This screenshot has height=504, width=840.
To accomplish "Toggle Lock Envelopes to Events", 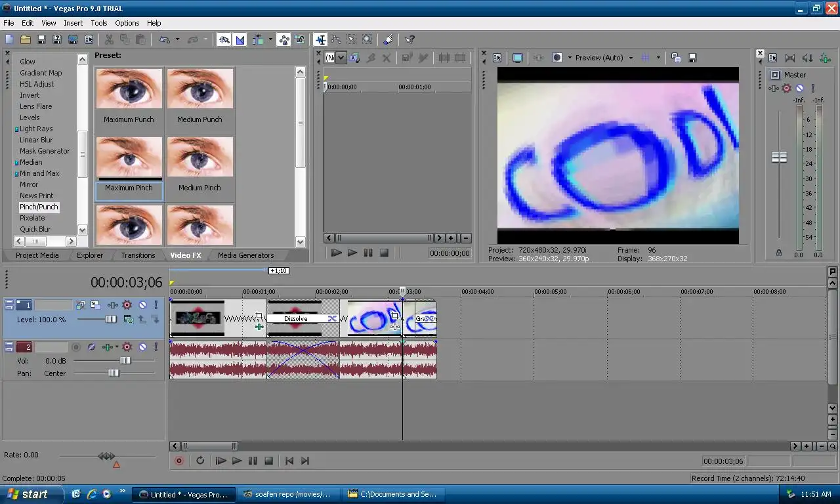I will pos(283,39).
